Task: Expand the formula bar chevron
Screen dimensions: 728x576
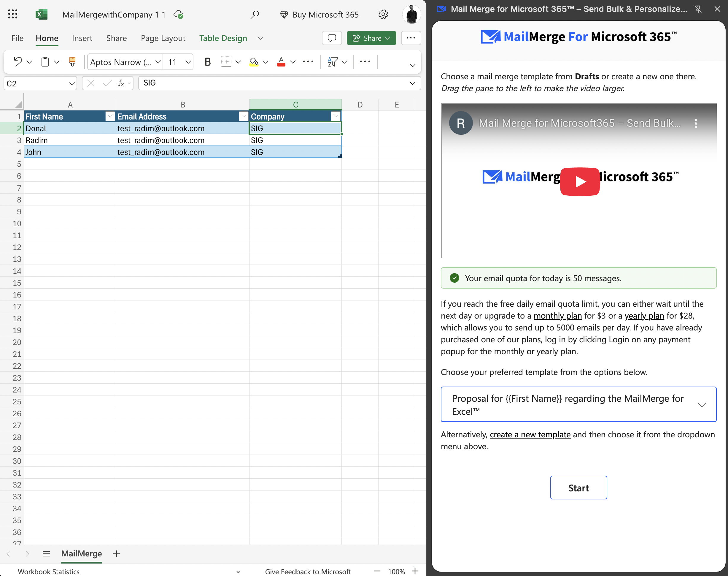Action: [412, 83]
